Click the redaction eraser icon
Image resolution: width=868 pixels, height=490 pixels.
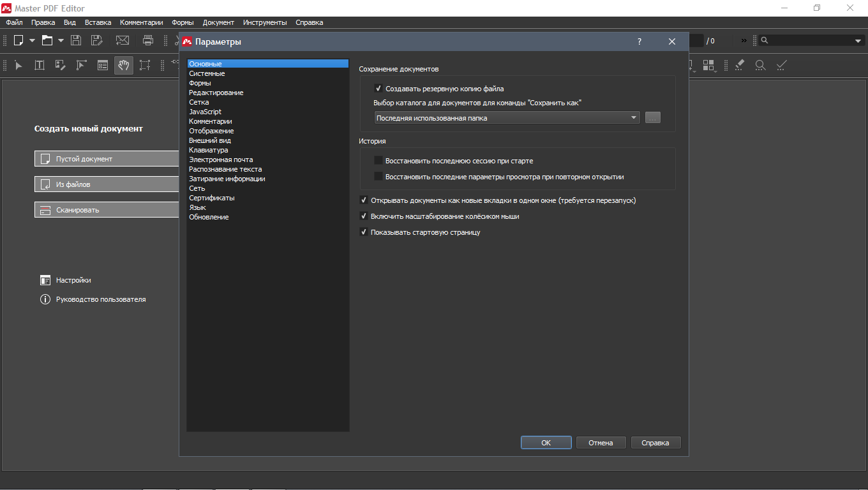(x=740, y=65)
